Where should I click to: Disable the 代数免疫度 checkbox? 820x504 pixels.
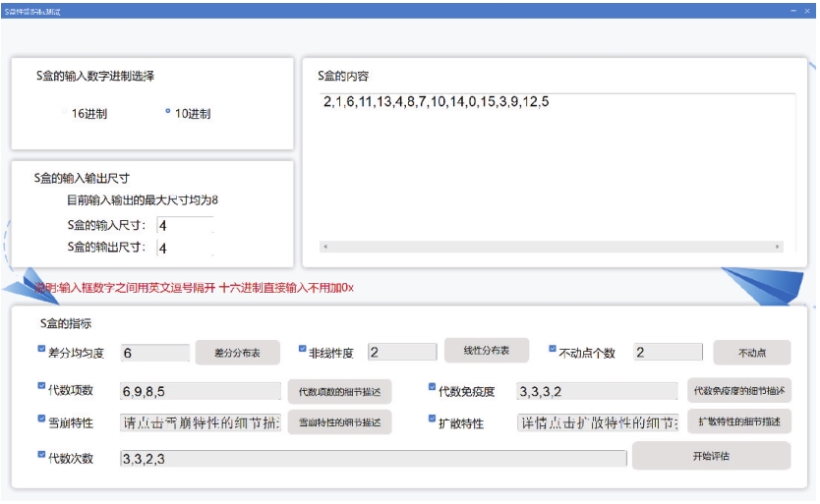tap(432, 387)
